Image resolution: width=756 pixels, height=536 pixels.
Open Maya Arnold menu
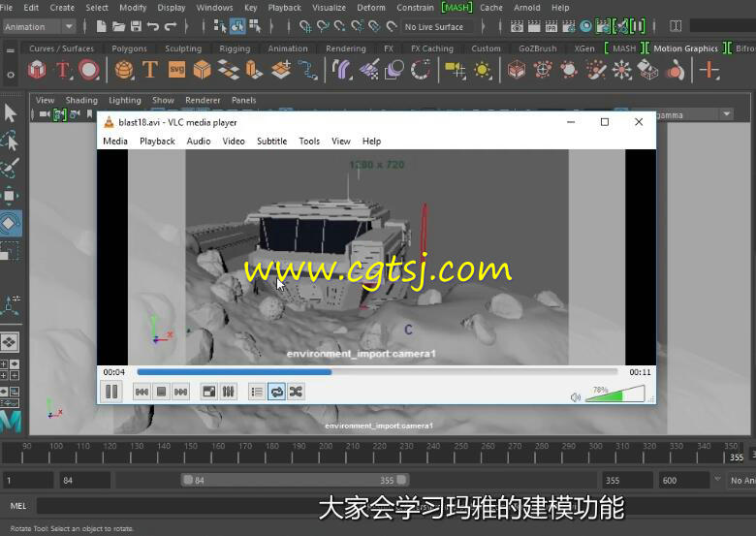(x=527, y=8)
